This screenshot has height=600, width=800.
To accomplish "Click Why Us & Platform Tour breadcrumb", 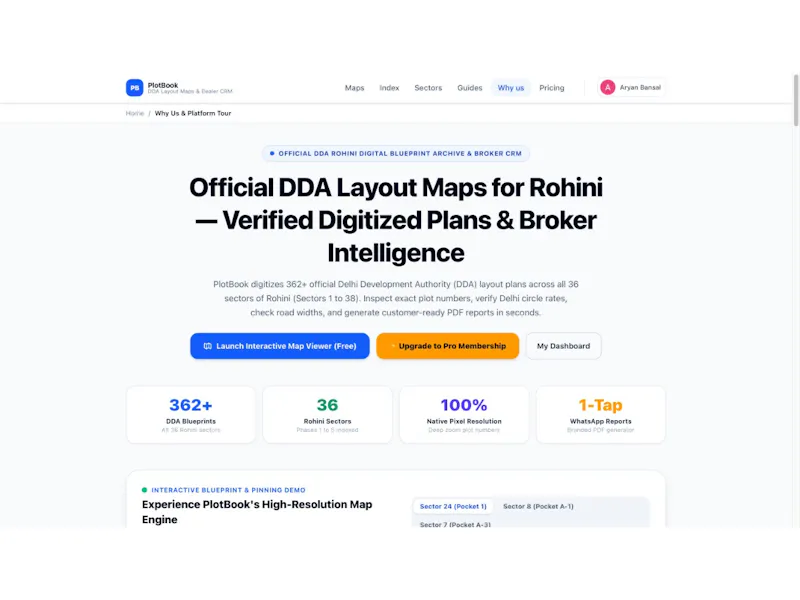I will point(193,113).
